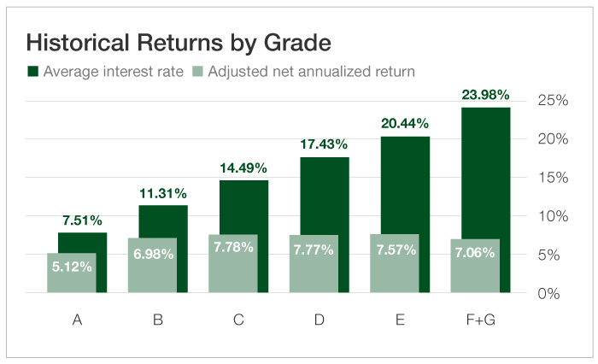Click the Historical Returns by Grade title

pos(179,42)
